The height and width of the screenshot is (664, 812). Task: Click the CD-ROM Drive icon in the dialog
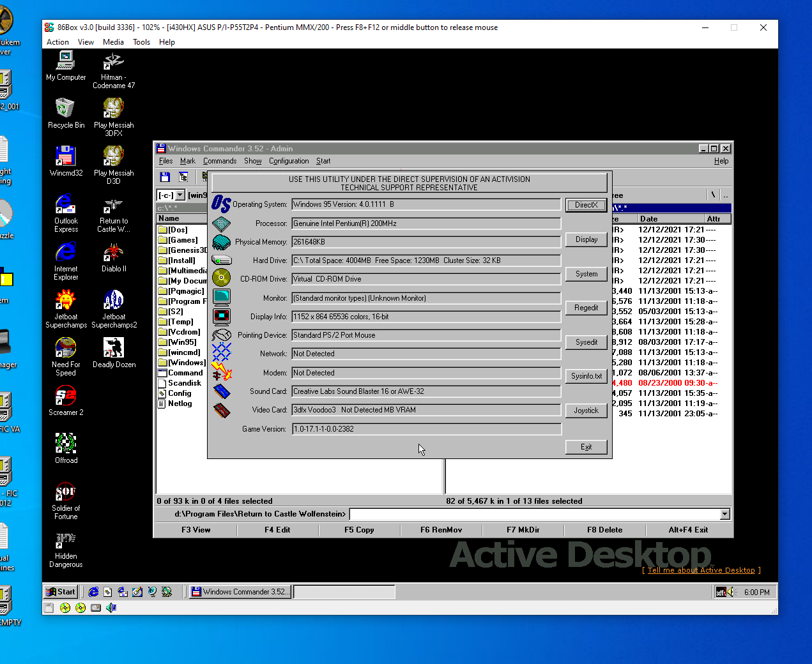(222, 277)
